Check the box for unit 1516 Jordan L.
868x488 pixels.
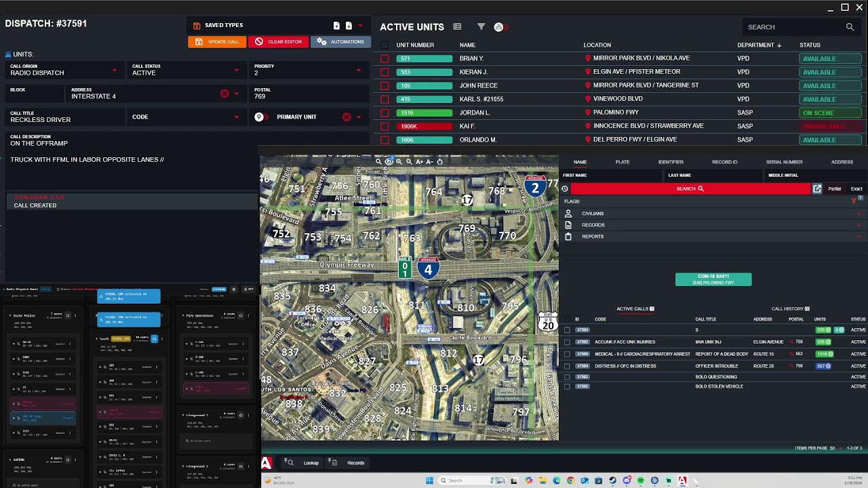[384, 113]
